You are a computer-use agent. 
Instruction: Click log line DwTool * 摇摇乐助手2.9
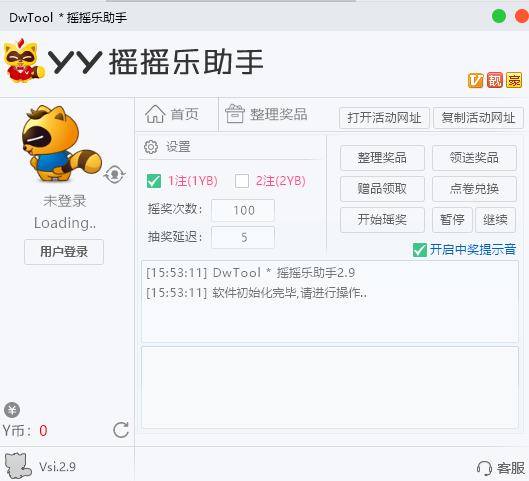click(250, 273)
